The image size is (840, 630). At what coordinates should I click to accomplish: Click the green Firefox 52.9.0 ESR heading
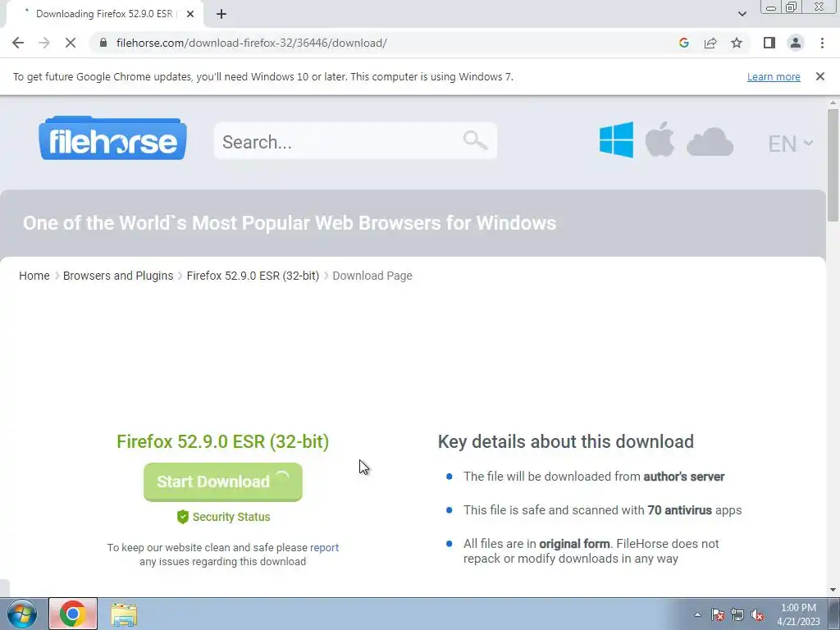pos(223,441)
